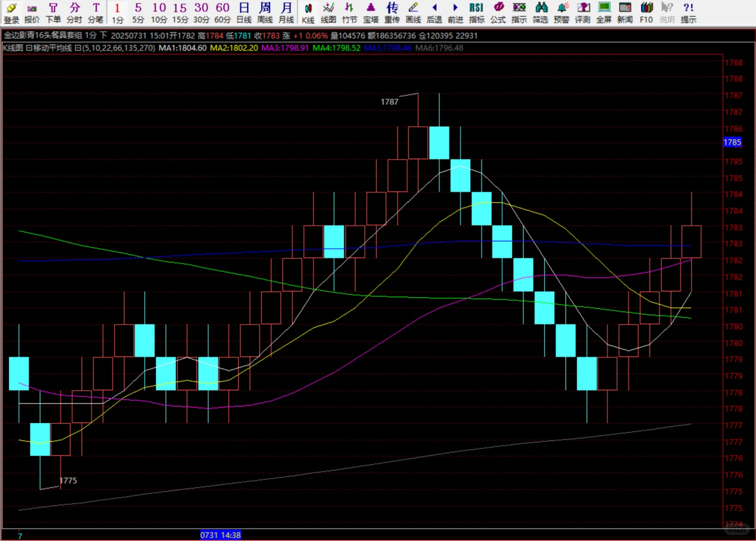Click the 移动平均线 indicator name
The image size is (756, 541).
(53, 48)
